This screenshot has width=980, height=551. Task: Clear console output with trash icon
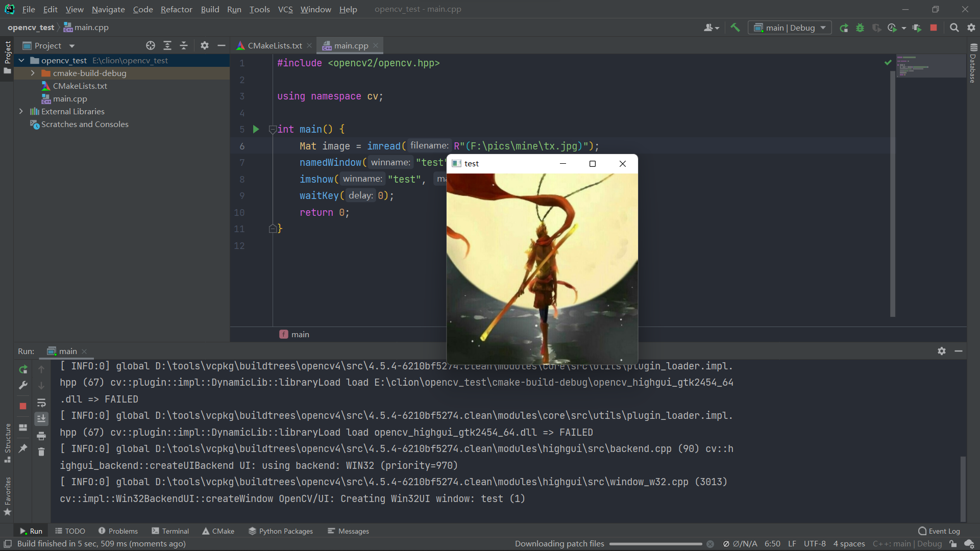click(x=41, y=452)
